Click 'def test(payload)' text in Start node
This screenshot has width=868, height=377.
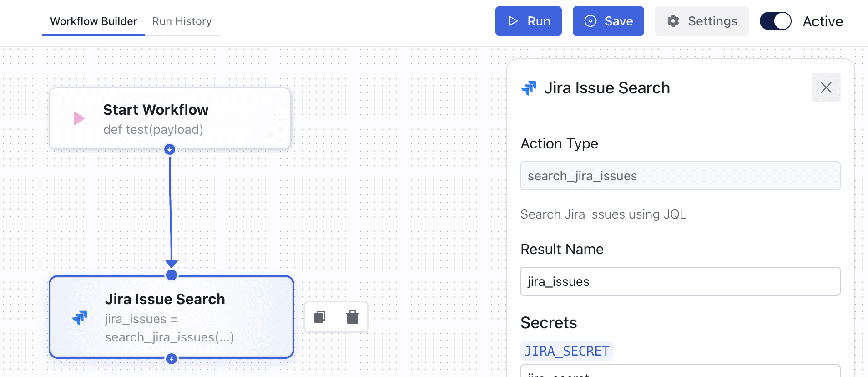pos(153,130)
